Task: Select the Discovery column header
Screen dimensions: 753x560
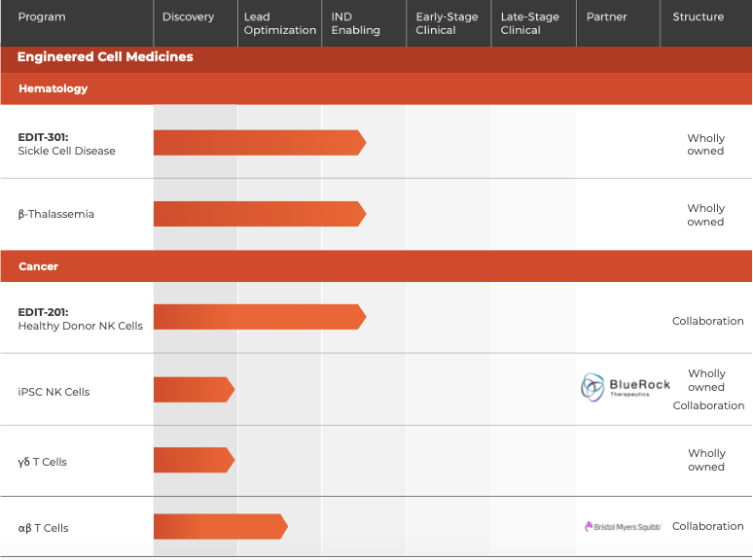Action: click(188, 17)
